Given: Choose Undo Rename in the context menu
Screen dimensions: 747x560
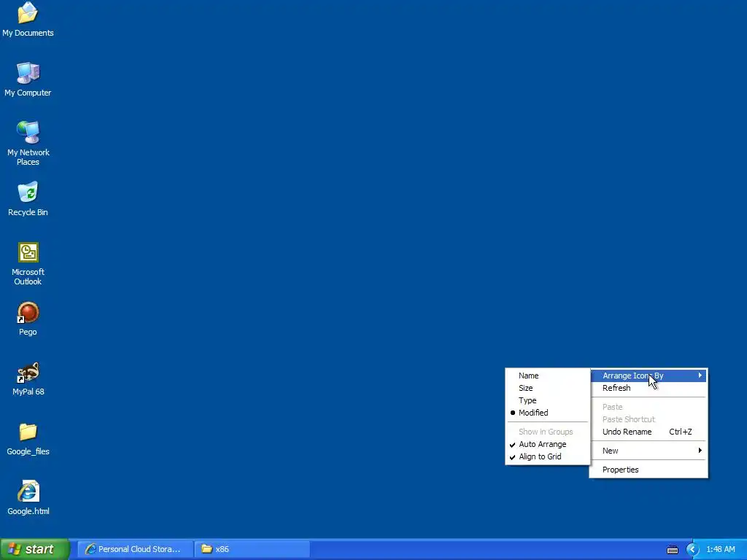Looking at the screenshot, I should pos(649,432).
